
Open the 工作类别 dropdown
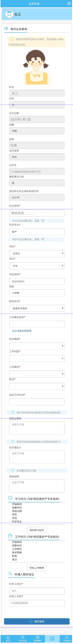click(37, 374)
